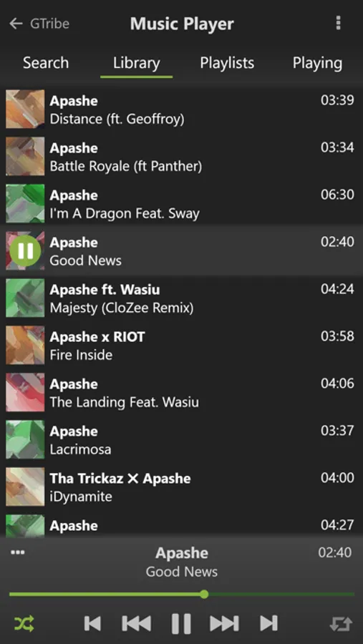The height and width of the screenshot is (644, 363).
Task: Toggle shuffle mode on or off
Action: tap(24, 623)
